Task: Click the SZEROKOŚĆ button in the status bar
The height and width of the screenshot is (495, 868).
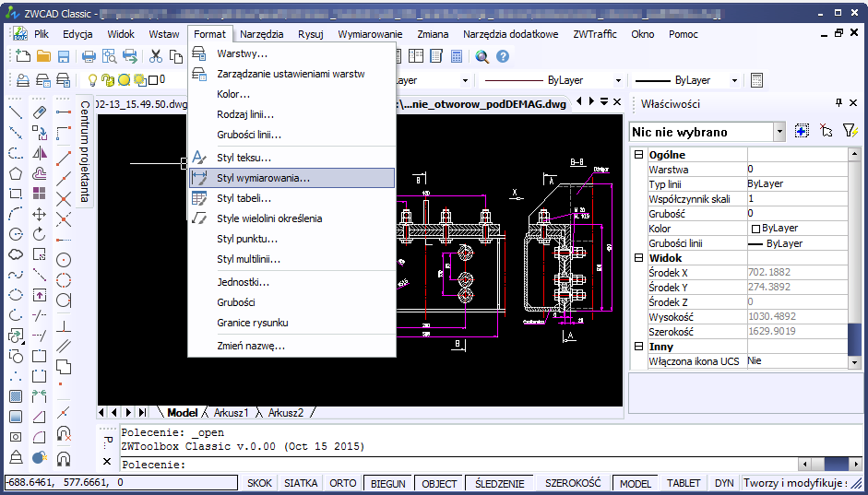Action: 573,483
